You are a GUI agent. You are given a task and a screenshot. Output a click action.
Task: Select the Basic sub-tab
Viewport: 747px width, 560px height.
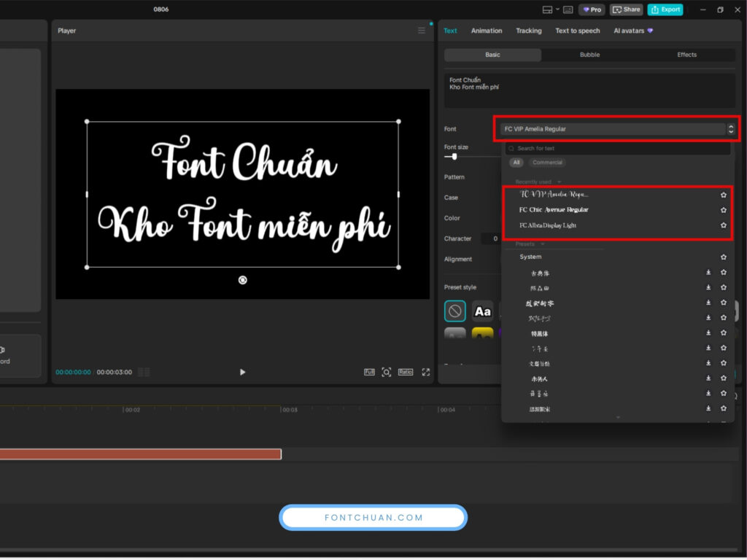tap(492, 55)
